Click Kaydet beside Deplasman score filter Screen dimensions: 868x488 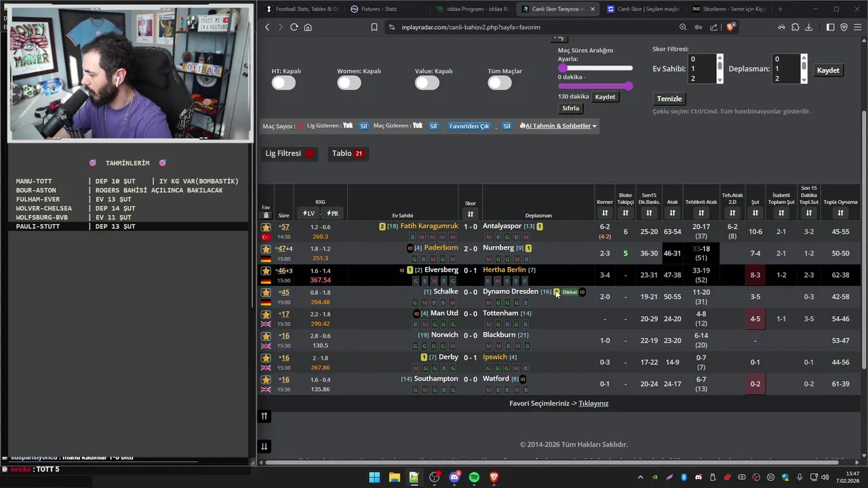828,70
